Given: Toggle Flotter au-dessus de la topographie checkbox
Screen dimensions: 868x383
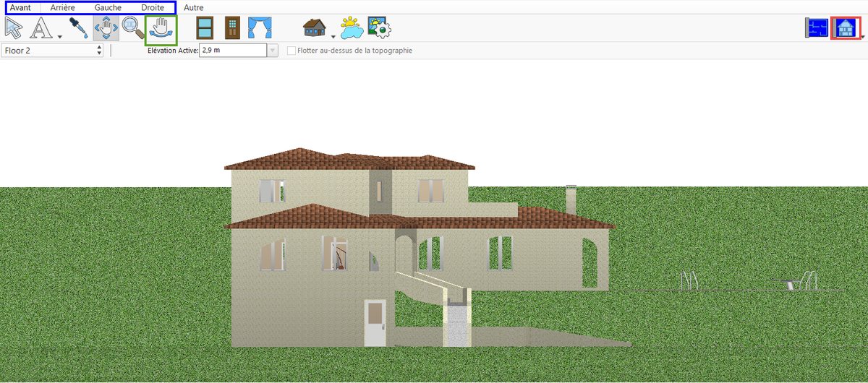Looking at the screenshot, I should point(292,51).
